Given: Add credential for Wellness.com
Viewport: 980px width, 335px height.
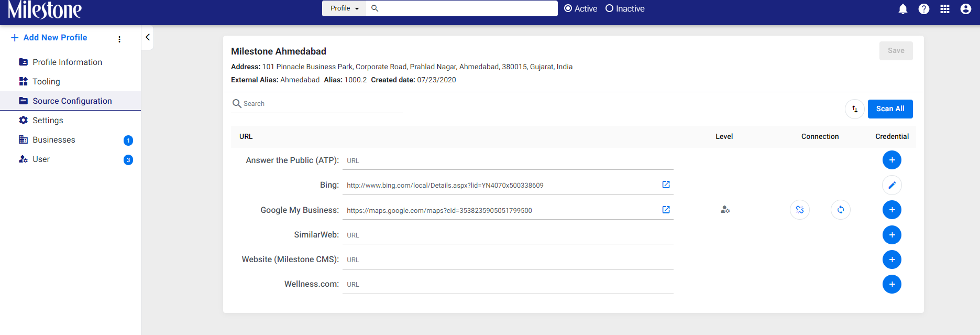Looking at the screenshot, I should point(892,284).
